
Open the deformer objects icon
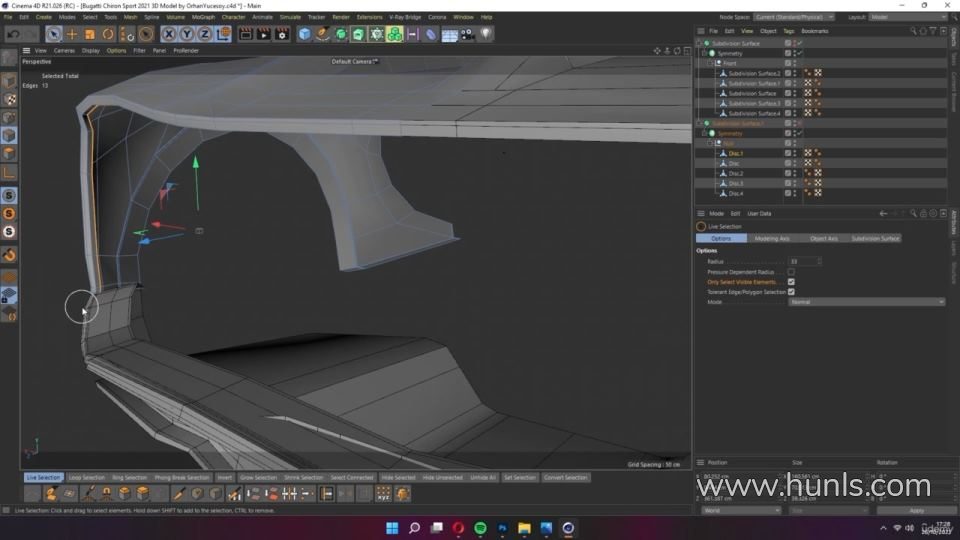pyautogui.click(x=431, y=34)
